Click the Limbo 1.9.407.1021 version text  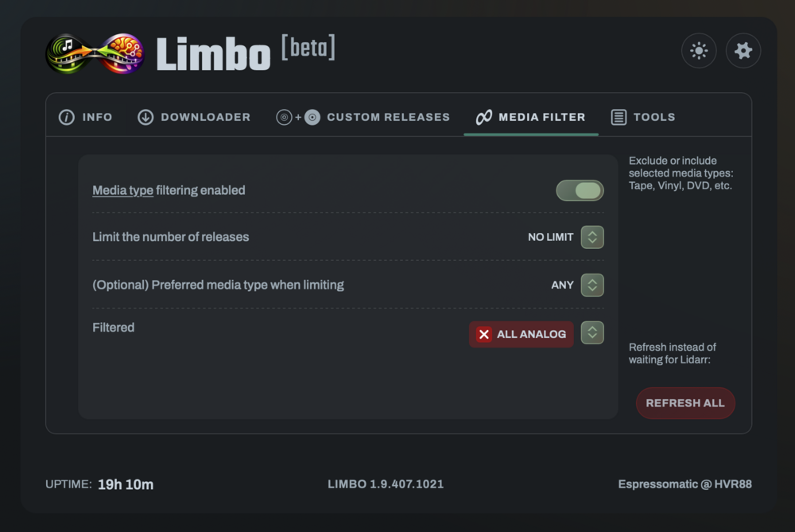(386, 484)
